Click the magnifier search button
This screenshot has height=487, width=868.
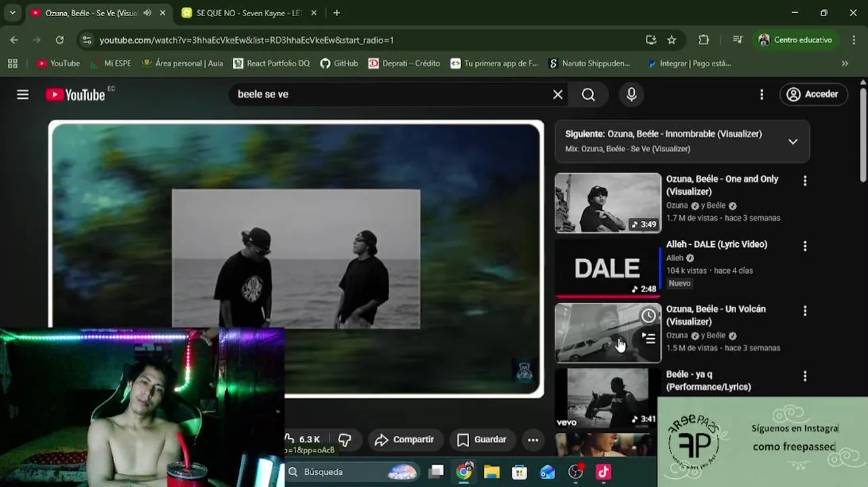click(588, 95)
